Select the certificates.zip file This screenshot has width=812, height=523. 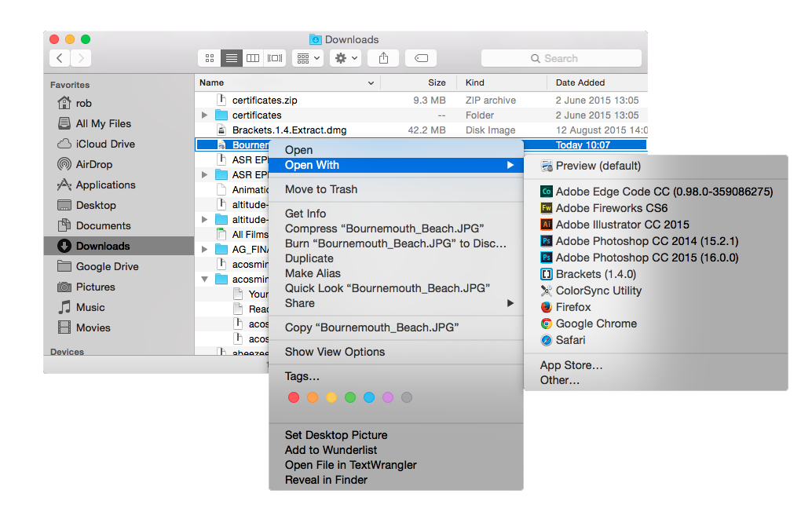point(421,100)
